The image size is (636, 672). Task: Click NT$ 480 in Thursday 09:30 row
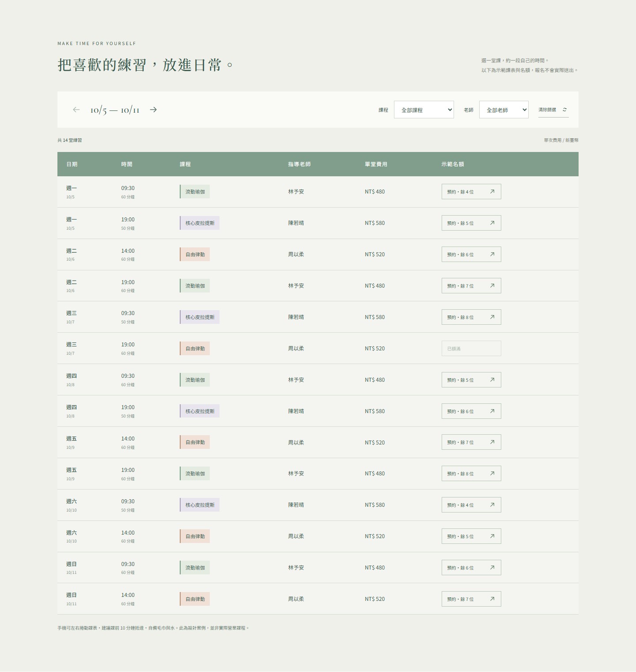pos(375,380)
